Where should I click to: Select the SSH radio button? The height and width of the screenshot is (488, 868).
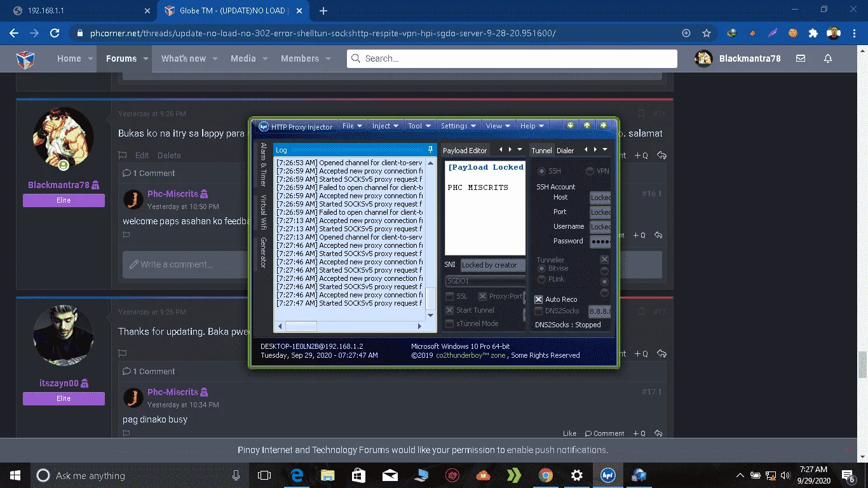(541, 171)
